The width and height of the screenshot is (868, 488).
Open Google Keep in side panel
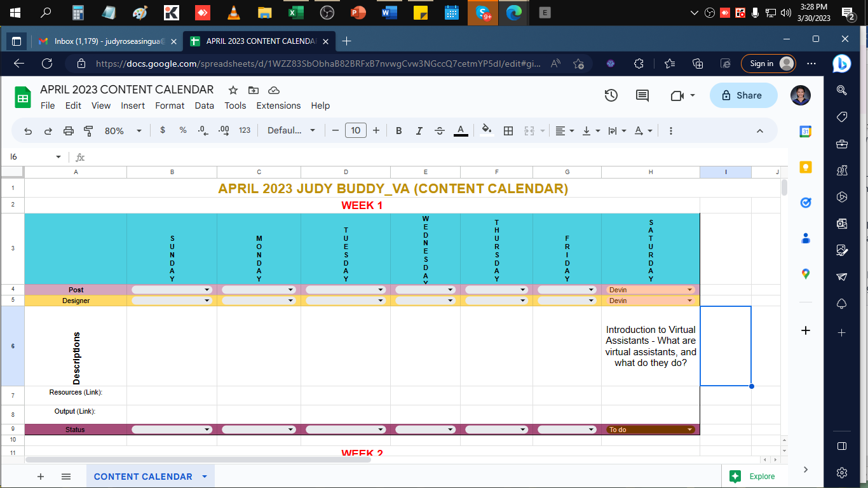click(806, 167)
